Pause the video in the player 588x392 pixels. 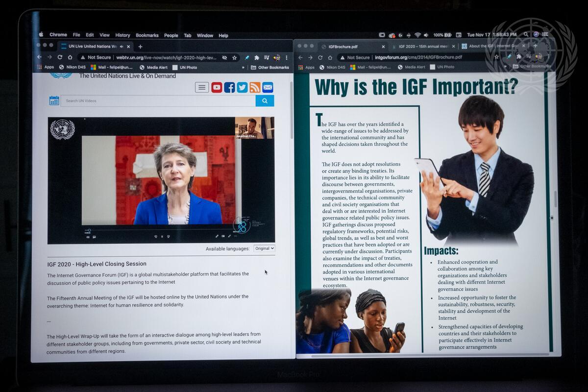pos(162,236)
